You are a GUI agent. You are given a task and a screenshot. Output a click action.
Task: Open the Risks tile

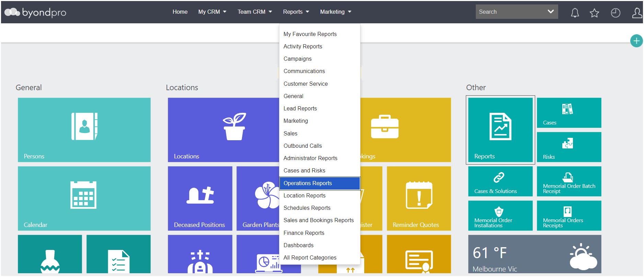(x=569, y=147)
